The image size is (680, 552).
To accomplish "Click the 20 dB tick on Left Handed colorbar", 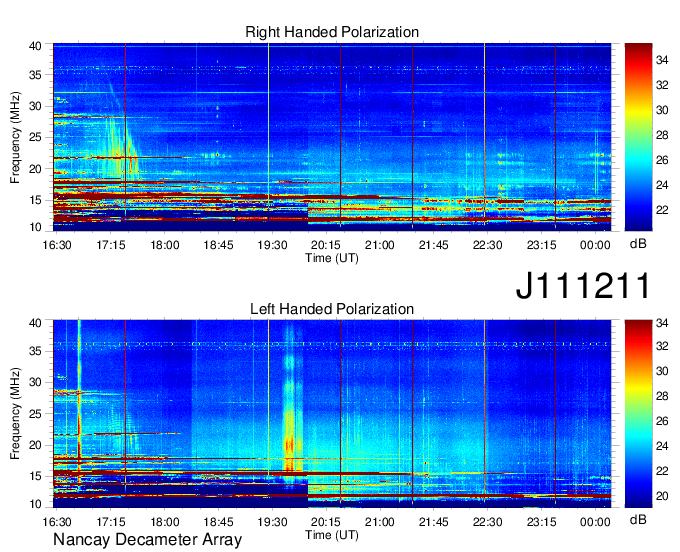I will point(662,496).
